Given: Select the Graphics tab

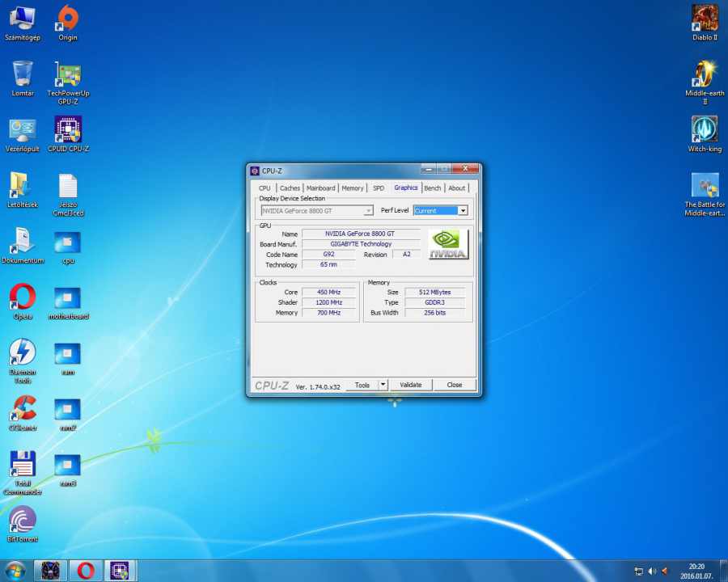Looking at the screenshot, I should 406,188.
